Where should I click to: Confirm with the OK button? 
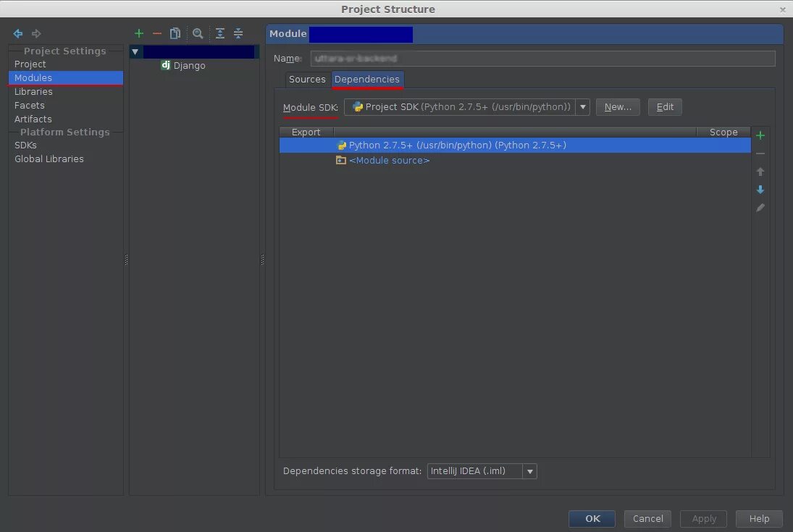[592, 518]
